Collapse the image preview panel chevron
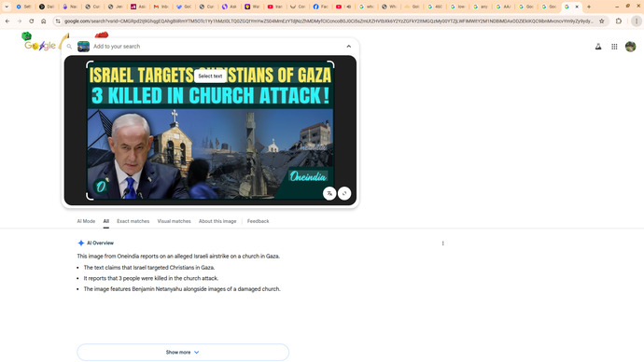Image resolution: width=644 pixels, height=362 pixels. (349, 47)
